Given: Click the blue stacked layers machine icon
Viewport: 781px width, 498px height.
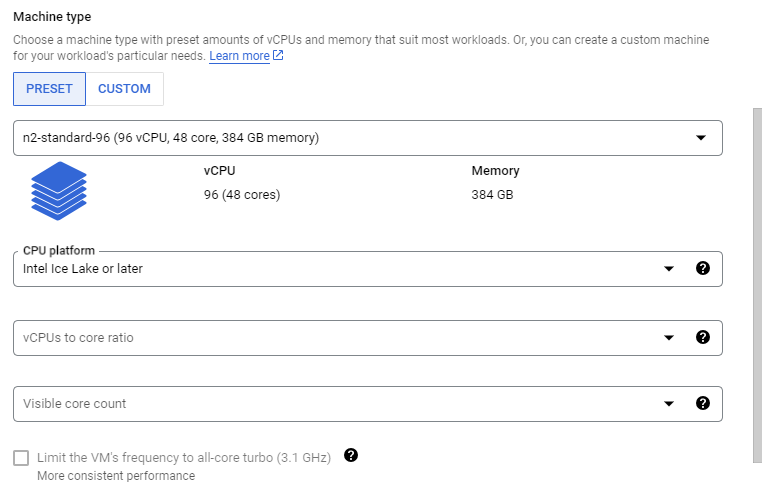Looking at the screenshot, I should pos(59,190).
